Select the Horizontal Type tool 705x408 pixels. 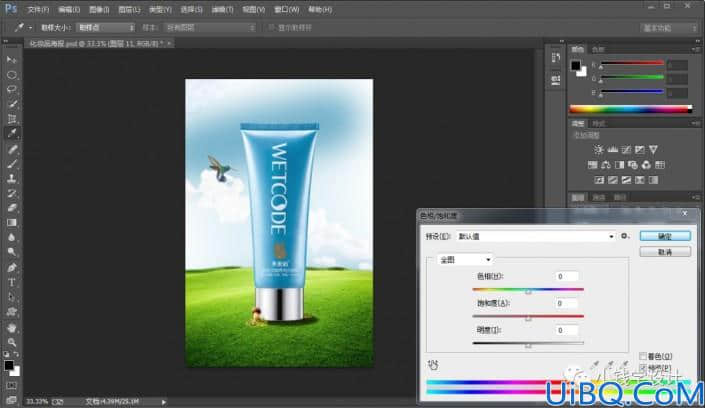pyautogui.click(x=12, y=282)
